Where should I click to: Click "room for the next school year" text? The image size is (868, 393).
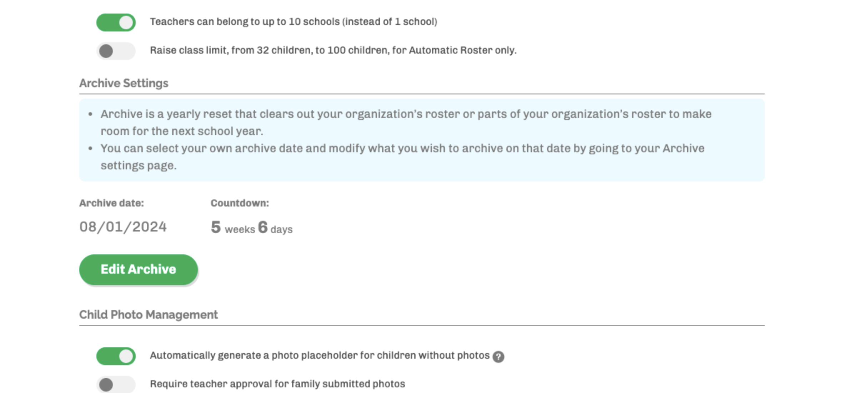point(182,131)
